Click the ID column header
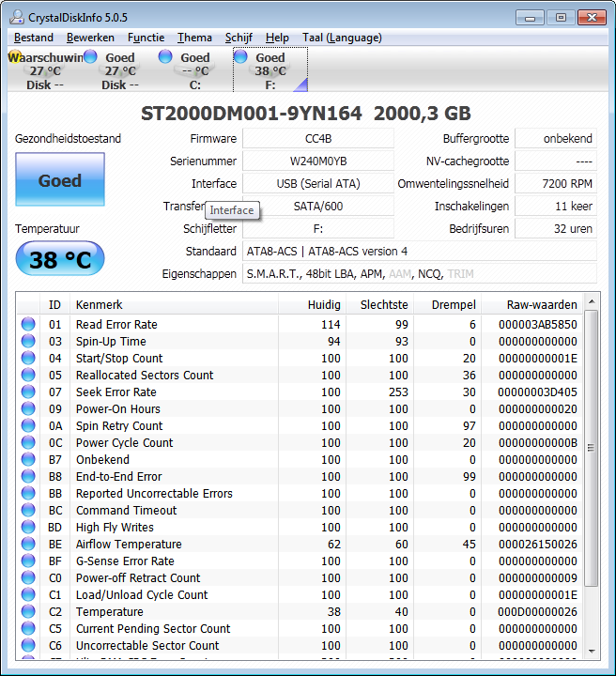 (x=54, y=304)
